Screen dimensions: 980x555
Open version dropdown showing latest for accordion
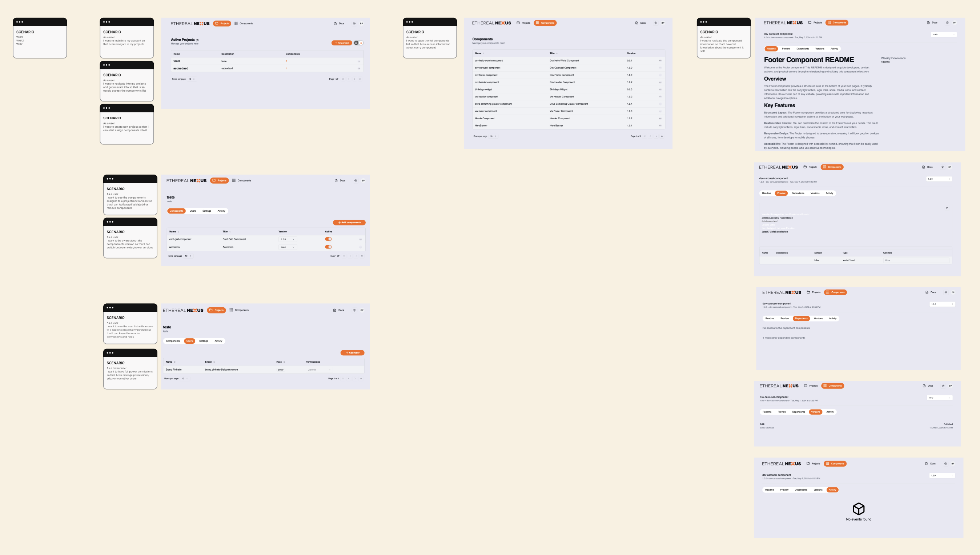[x=288, y=247]
